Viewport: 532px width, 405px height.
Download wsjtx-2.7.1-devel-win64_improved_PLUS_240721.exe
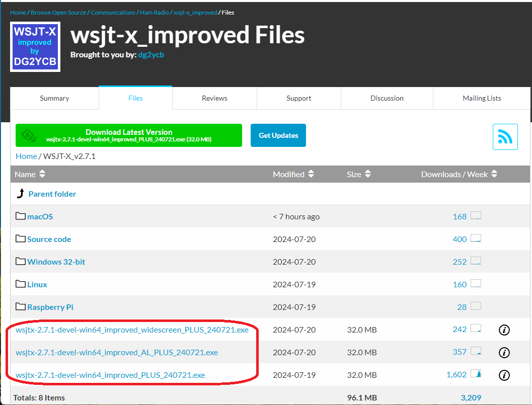click(110, 375)
